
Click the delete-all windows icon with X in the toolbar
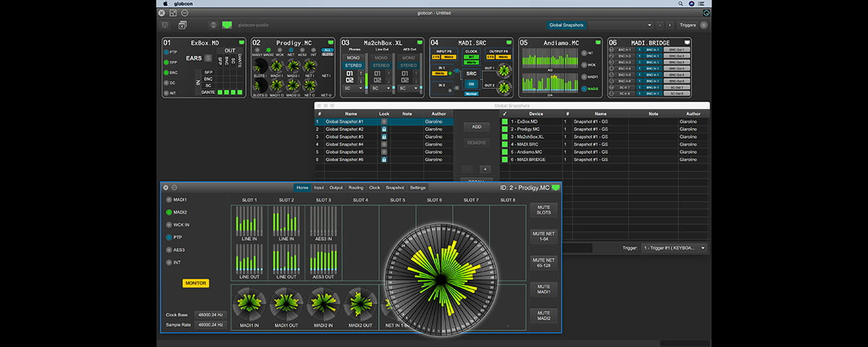tap(183, 25)
